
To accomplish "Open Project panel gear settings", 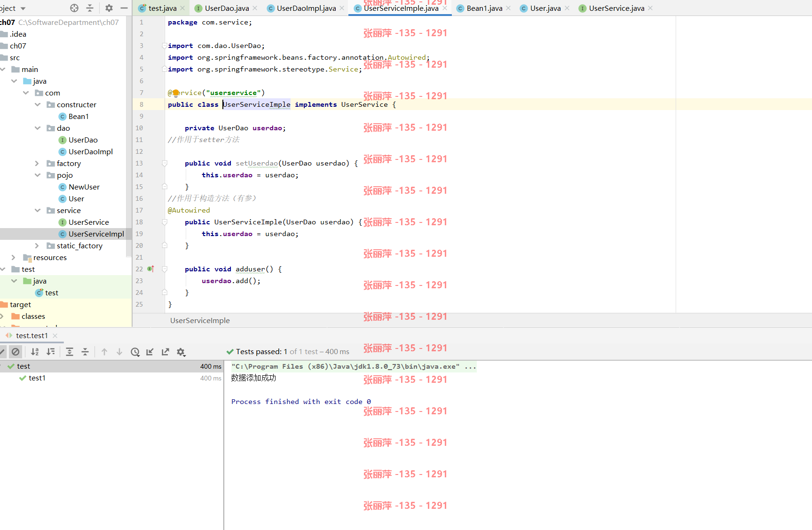I will 109,8.
